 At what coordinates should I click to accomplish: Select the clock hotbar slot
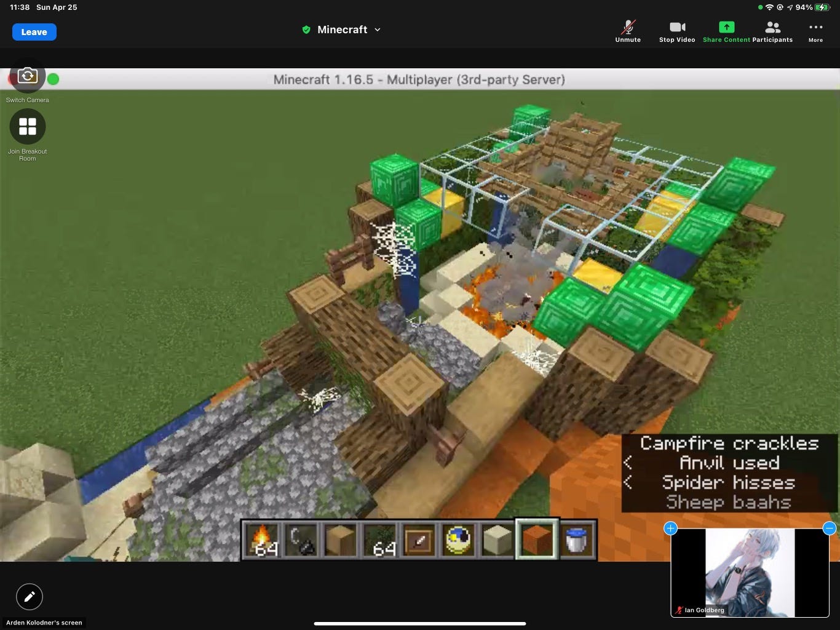[x=458, y=540]
